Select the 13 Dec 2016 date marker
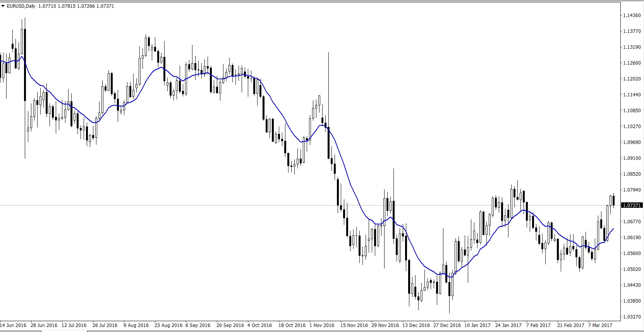Viewport: 644px width, 332px height. 416,325
